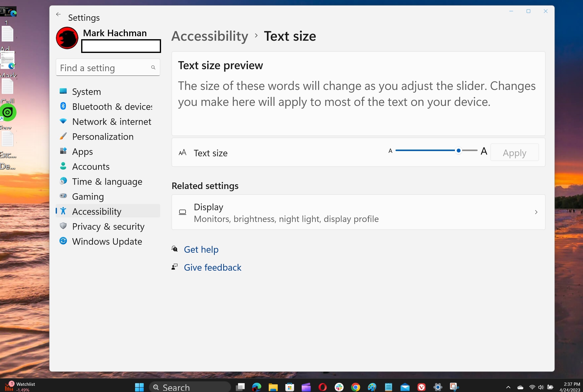Click Give feedback link

click(212, 267)
